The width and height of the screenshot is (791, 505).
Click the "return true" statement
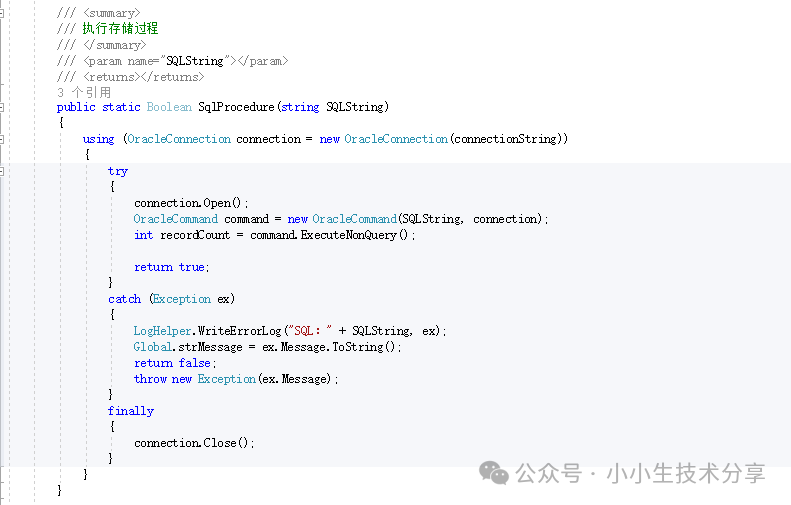[171, 267]
